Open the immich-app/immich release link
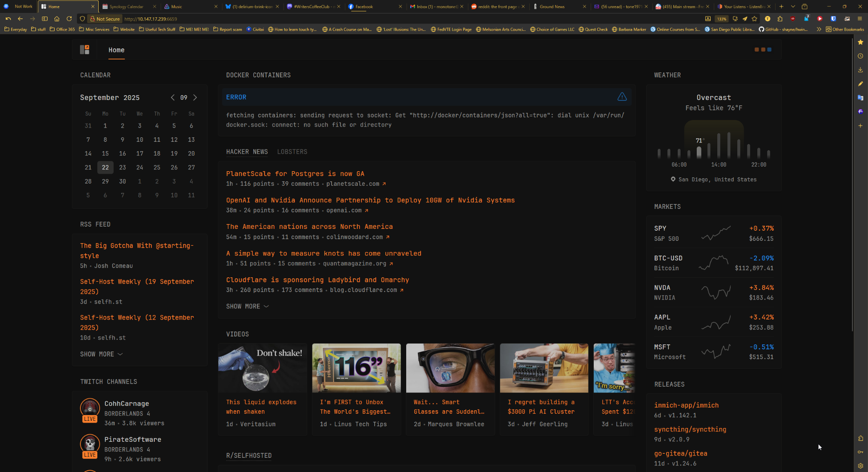Image resolution: width=868 pixels, height=472 pixels. (x=686, y=405)
